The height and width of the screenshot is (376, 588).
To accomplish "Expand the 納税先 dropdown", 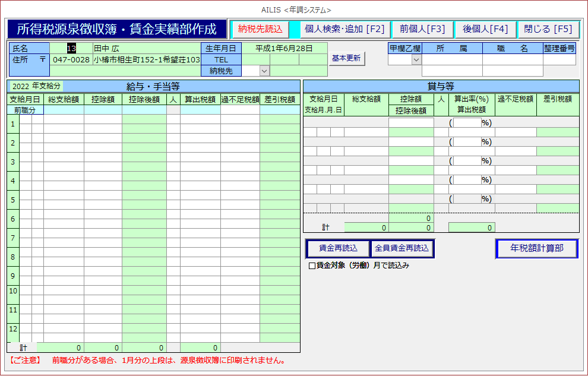I will coord(265,71).
